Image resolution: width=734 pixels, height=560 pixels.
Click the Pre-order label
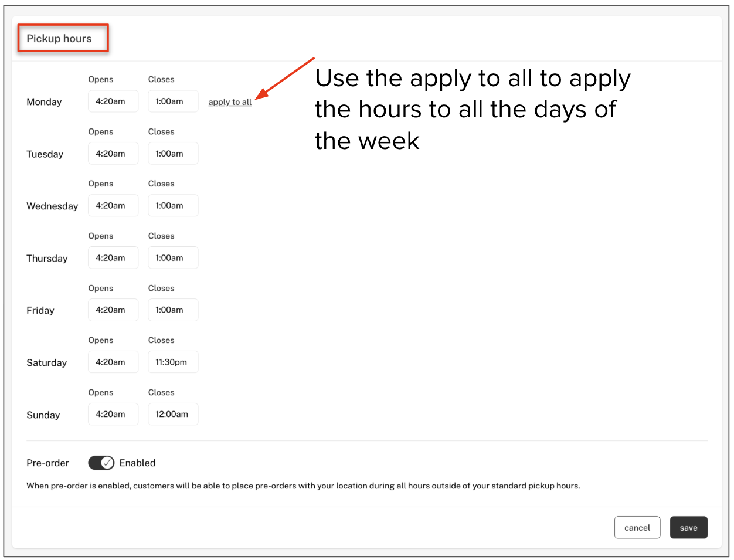click(47, 463)
